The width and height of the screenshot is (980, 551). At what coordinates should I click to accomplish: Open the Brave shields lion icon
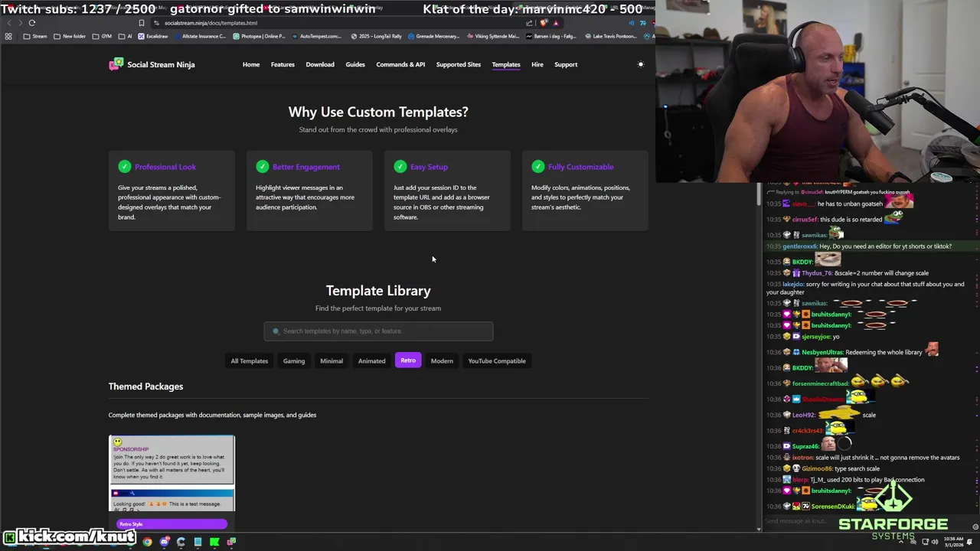coord(544,23)
